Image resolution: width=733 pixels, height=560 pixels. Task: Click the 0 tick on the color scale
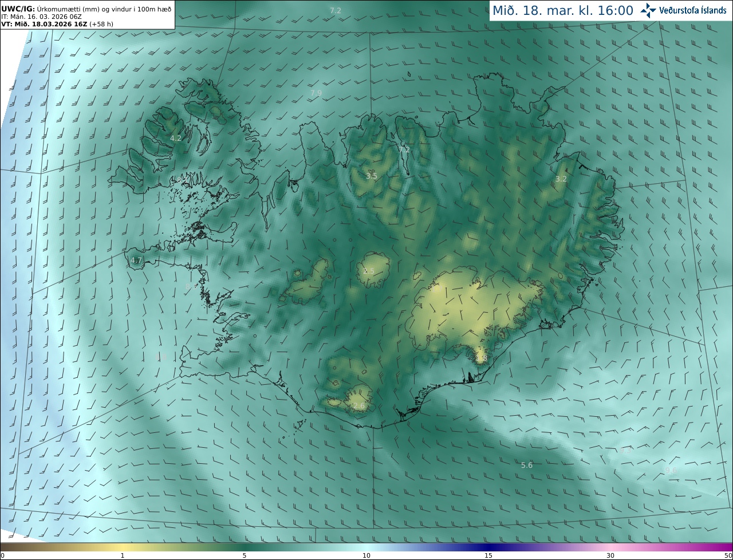click(x=2, y=555)
